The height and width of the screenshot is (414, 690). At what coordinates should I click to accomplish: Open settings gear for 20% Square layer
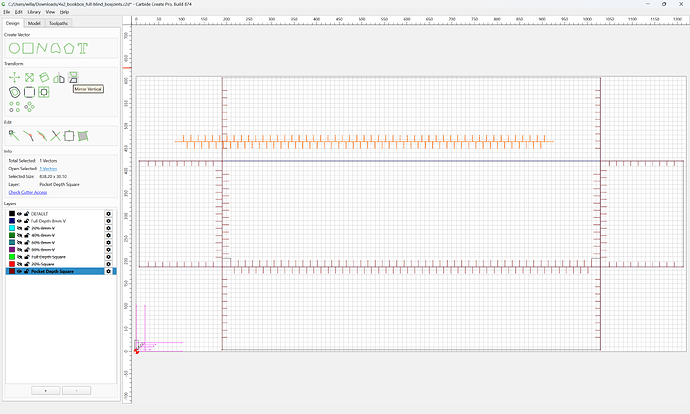(108, 264)
